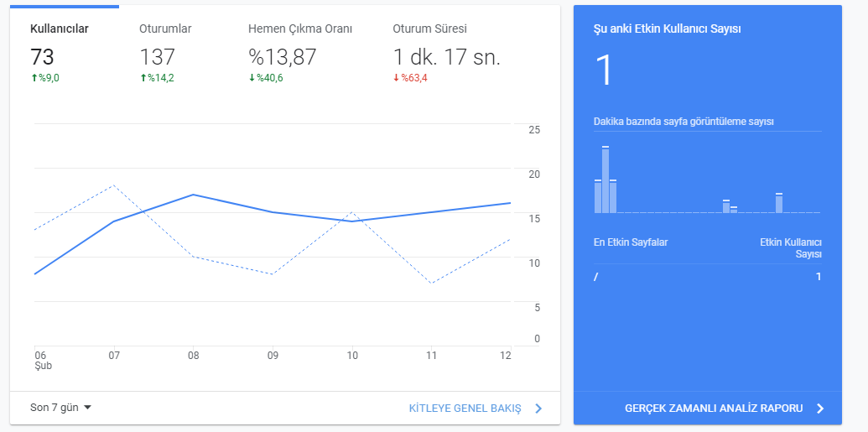Click the chevron next to KİTLEYE GENEL BAKIŞ
The width and height of the screenshot is (868, 432).
click(538, 409)
